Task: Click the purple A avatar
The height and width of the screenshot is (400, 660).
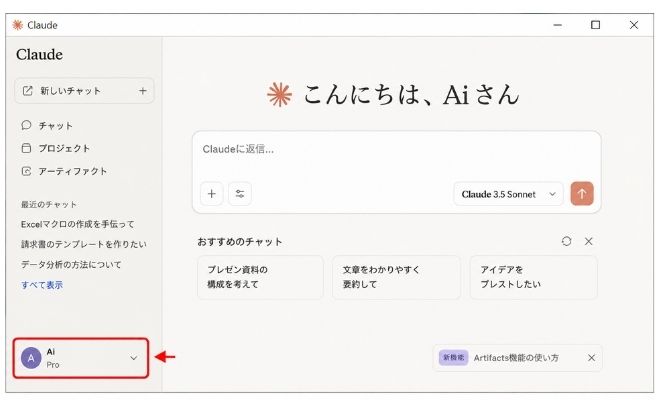Action: coord(31,358)
